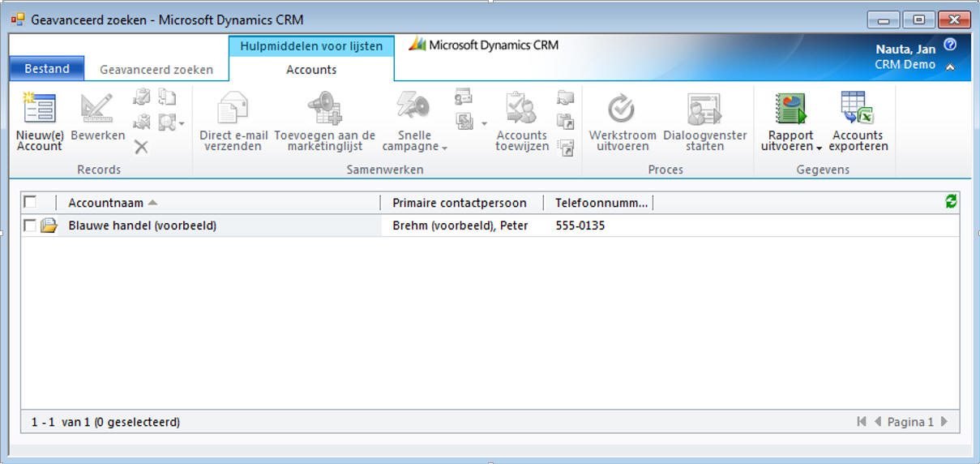Expand the Rapport uitvoeren dropdown arrow

pyautogui.click(x=819, y=148)
